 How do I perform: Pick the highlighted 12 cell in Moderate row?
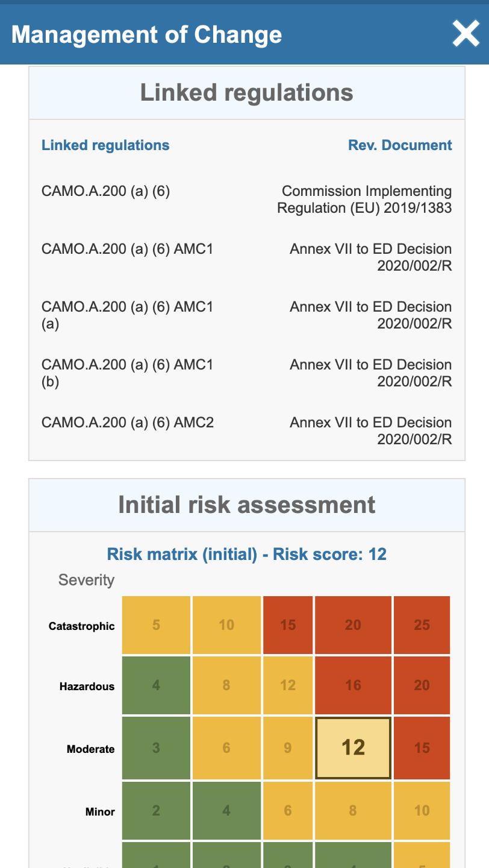pos(354,747)
